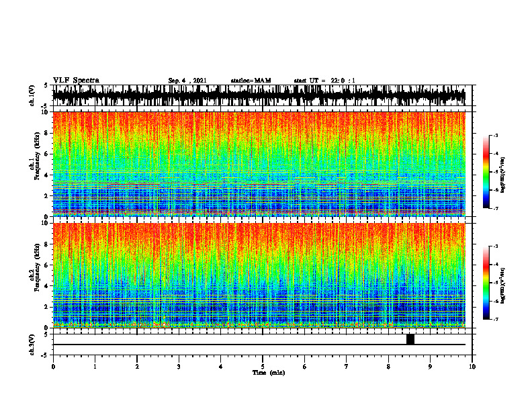Click the 8 kHz tick label of ch.1 plot
The height and width of the screenshot is (411, 532).
click(x=46, y=133)
